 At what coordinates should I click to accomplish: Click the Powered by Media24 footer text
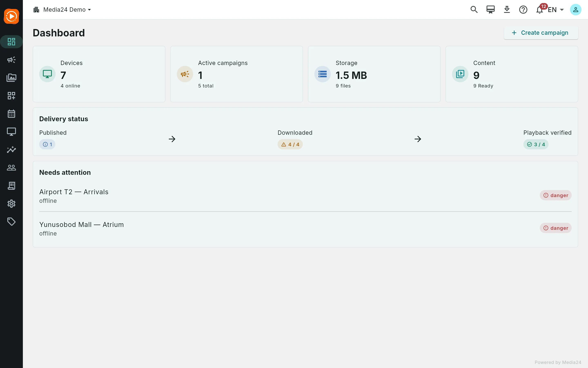pyautogui.click(x=558, y=362)
